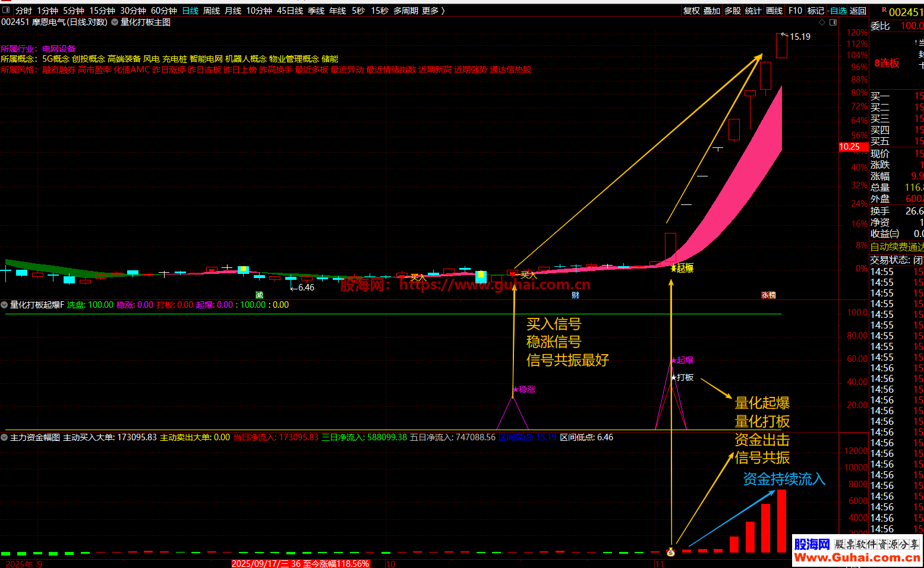Expand the 量化打板起爆F indicator dropdown

5,305
